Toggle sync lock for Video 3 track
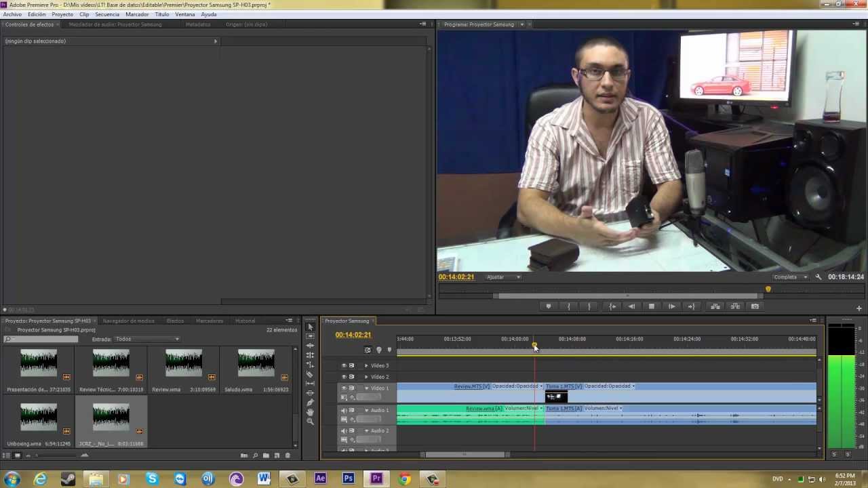The width and height of the screenshot is (868, 488). (x=351, y=365)
